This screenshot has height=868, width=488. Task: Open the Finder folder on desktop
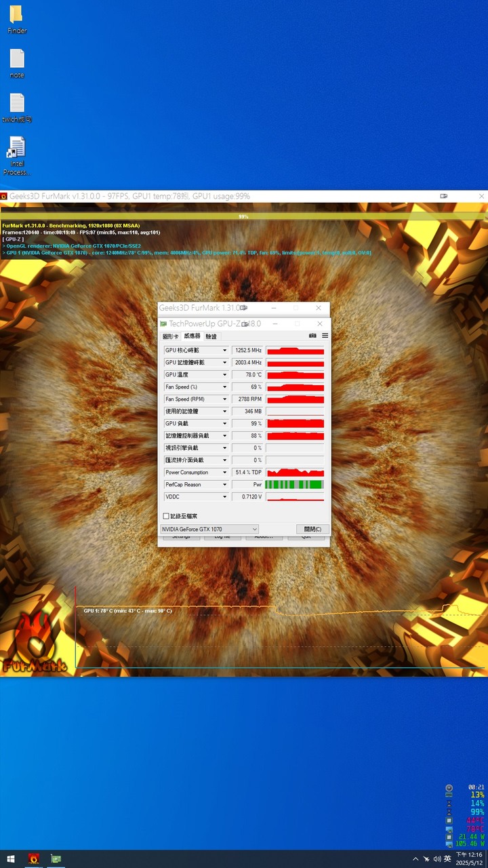tap(16, 19)
